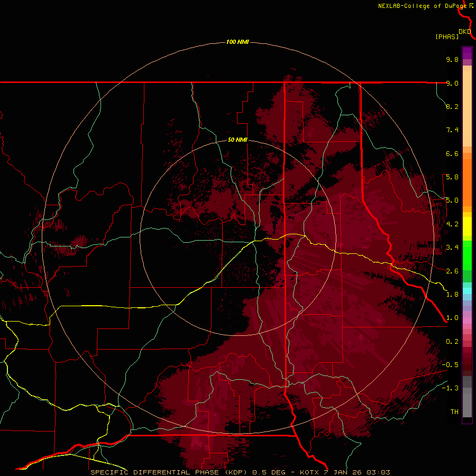The image size is (476, 476).
Task: Click the NEXLAB-College of DuPage credit text
Action: pyautogui.click(x=422, y=6)
